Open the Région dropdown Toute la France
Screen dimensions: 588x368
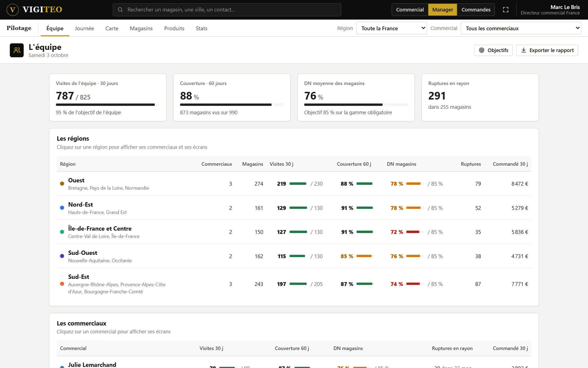point(391,28)
